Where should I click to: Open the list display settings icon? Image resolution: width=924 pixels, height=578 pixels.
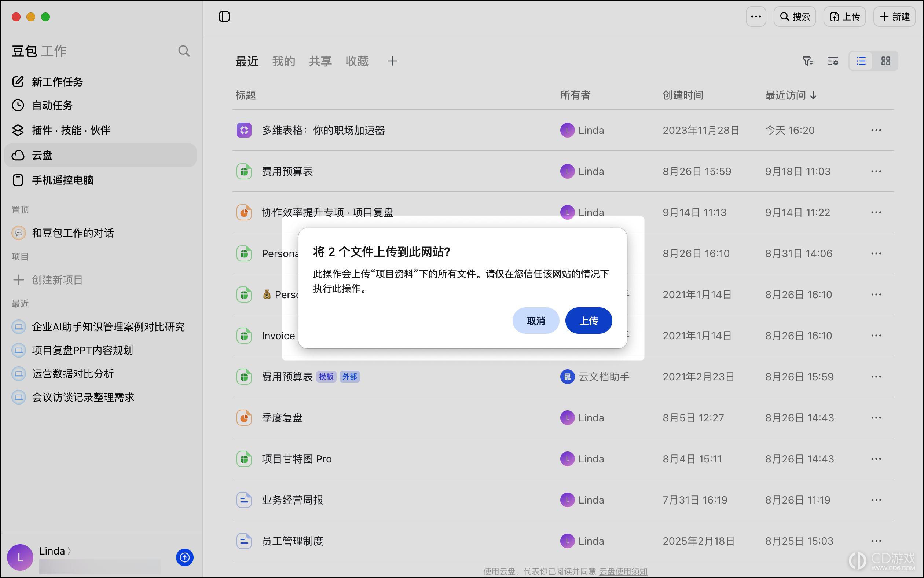[833, 61]
